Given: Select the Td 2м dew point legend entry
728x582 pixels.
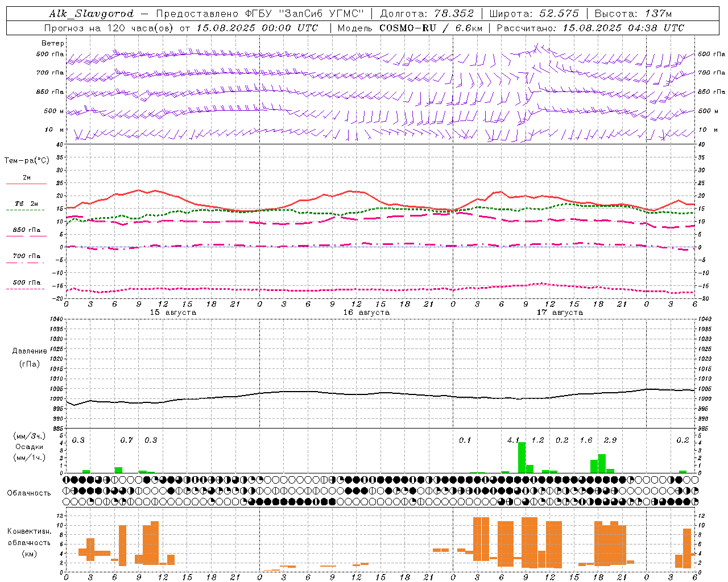Looking at the screenshot, I should tap(26, 203).
